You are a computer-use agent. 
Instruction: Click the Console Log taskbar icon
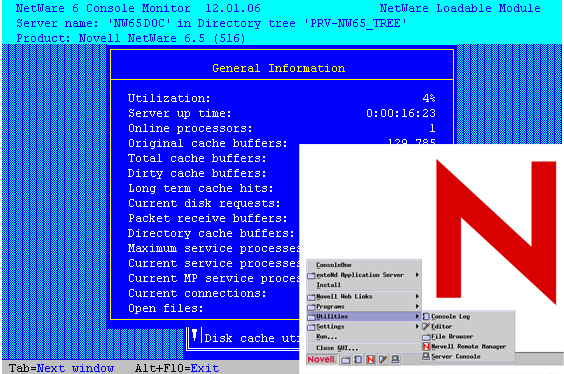coord(358,360)
